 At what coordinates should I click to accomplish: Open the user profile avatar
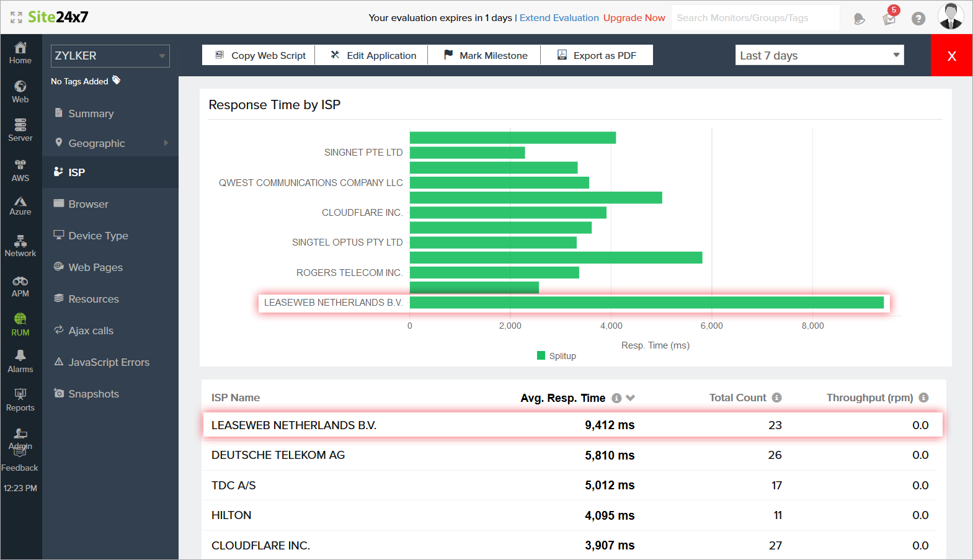point(950,17)
